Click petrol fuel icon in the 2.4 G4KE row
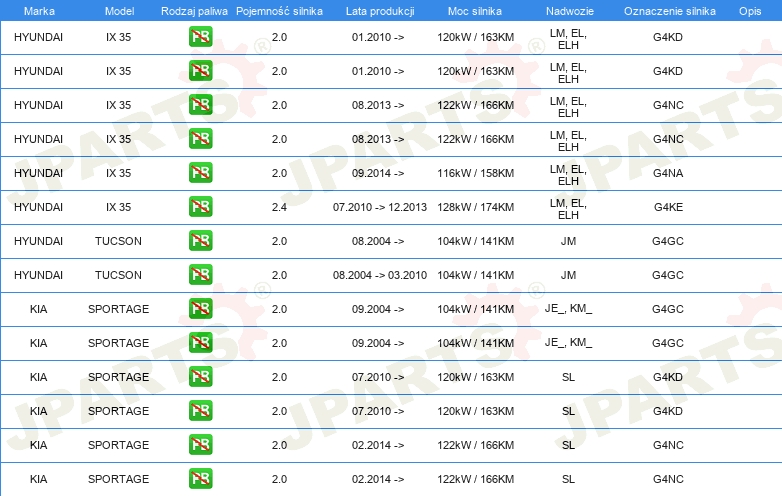The width and height of the screenshot is (782, 496). (201, 207)
